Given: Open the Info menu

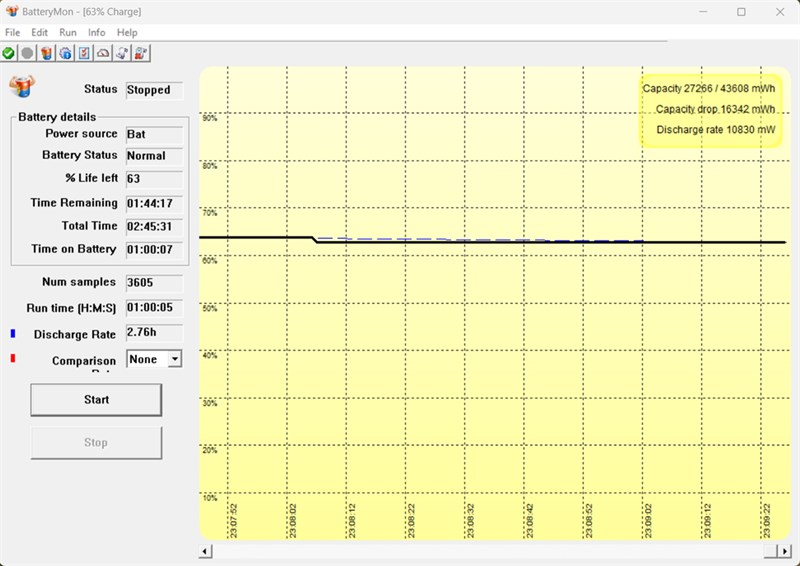Looking at the screenshot, I should point(97,33).
